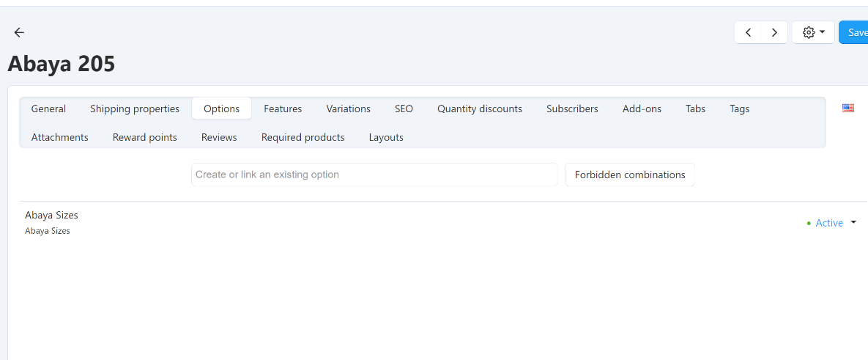Switch to the Features tab
The height and width of the screenshot is (360, 868).
pos(283,109)
